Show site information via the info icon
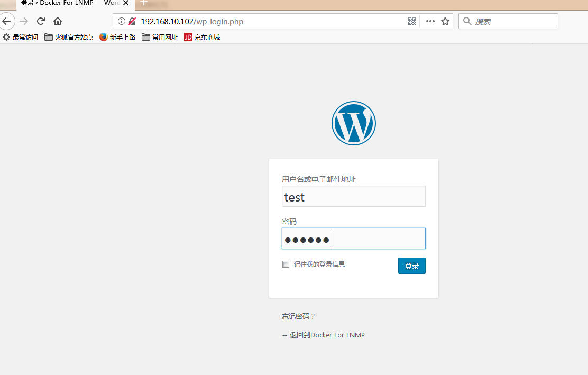 [x=122, y=21]
